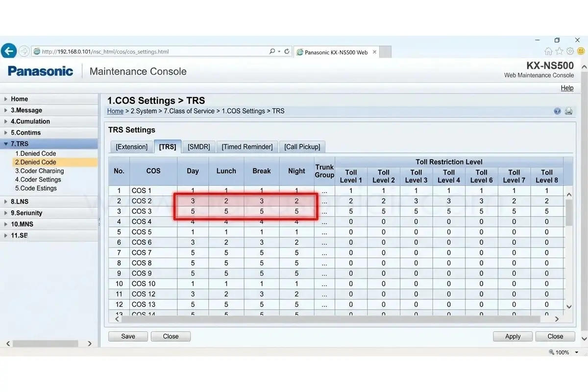Switch to the [SMDR] tab
This screenshot has width=588, height=392.
pyautogui.click(x=199, y=147)
